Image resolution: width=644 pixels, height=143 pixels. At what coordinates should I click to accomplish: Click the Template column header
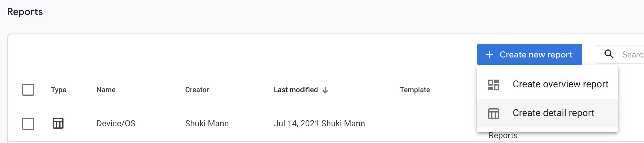coord(415,90)
